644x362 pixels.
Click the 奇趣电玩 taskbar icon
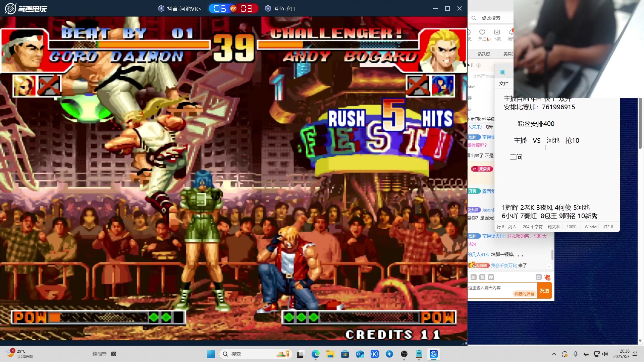(434, 354)
